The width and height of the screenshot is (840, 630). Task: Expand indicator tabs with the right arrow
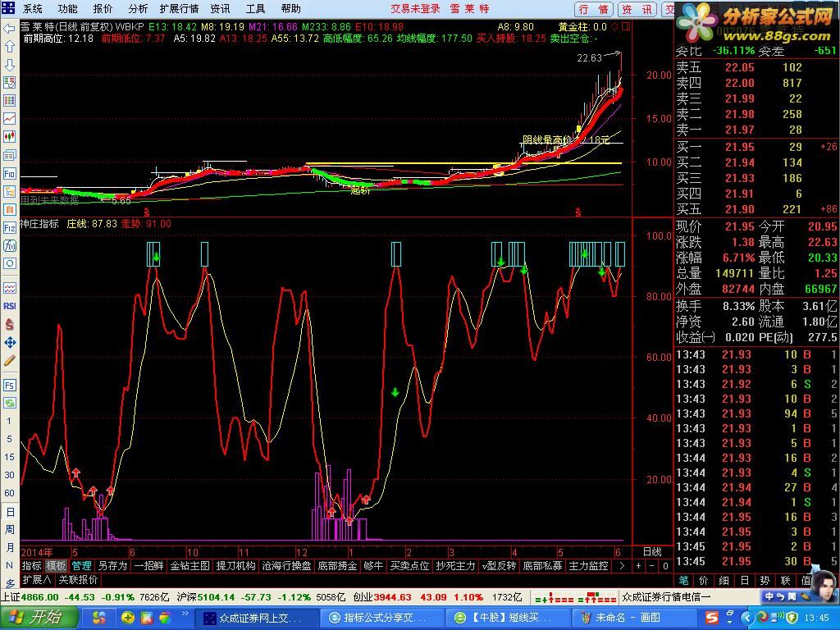pos(622,566)
